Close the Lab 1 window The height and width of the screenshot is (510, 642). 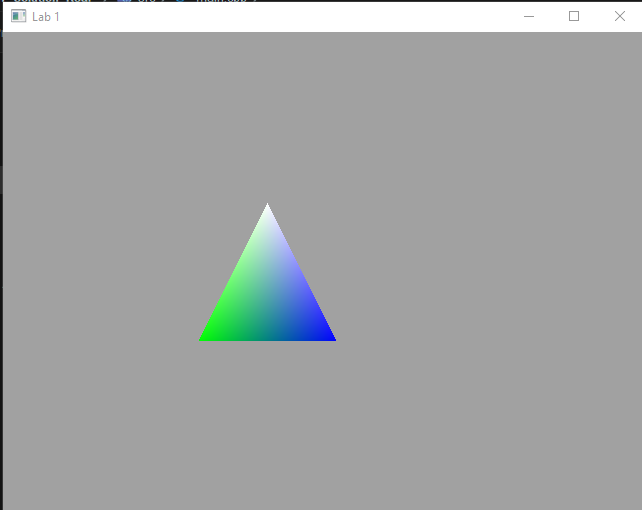619,16
